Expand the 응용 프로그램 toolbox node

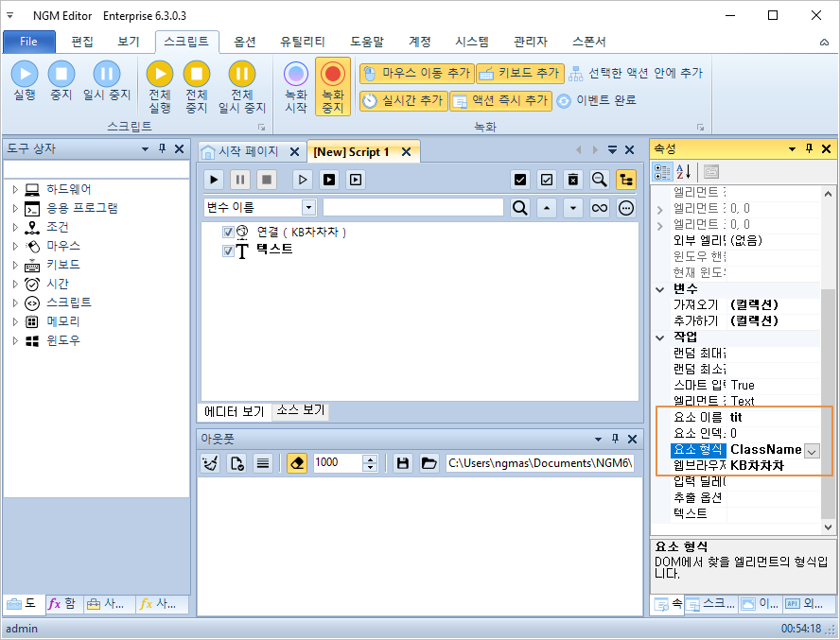tap(15, 208)
